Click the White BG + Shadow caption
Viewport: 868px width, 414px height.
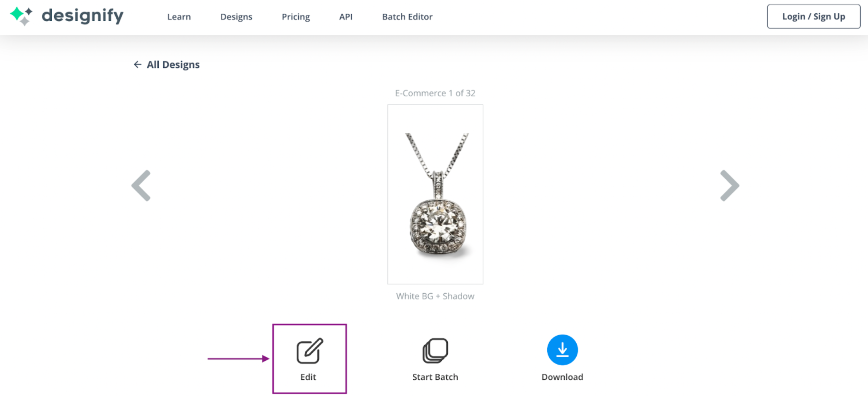435,296
